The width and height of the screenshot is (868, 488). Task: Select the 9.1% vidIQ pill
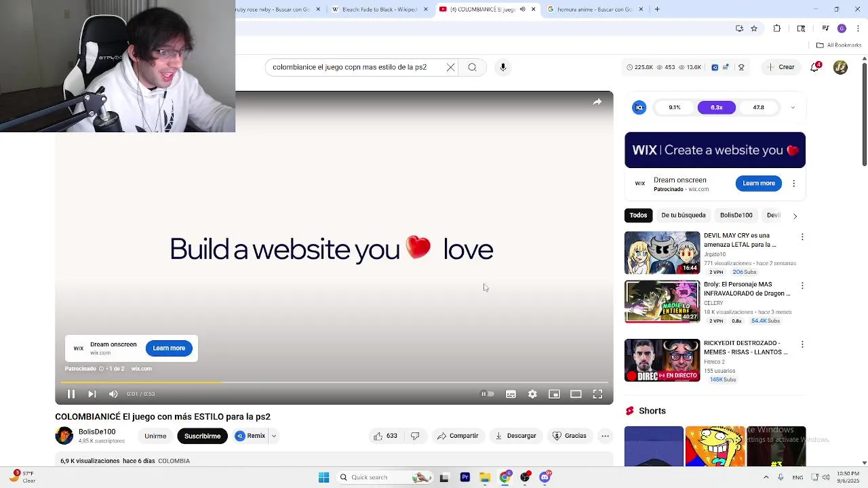coord(675,107)
